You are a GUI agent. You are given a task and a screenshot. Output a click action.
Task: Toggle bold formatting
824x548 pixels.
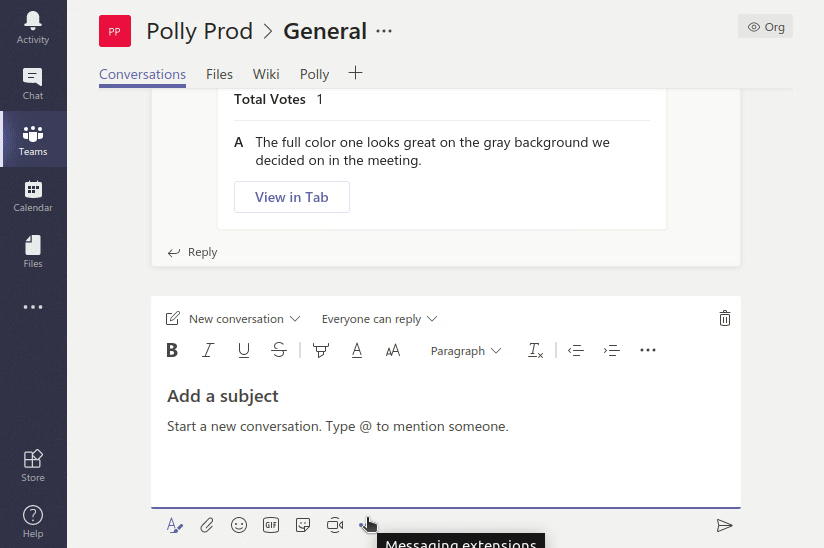coord(172,350)
